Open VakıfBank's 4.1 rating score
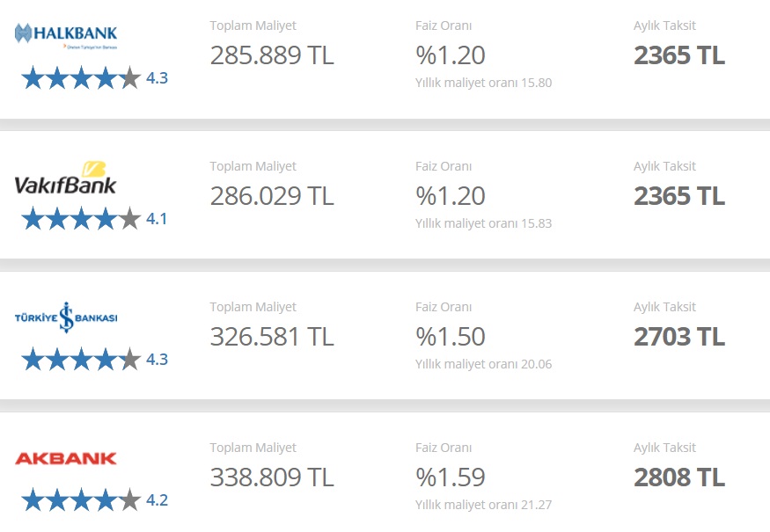 click(157, 219)
